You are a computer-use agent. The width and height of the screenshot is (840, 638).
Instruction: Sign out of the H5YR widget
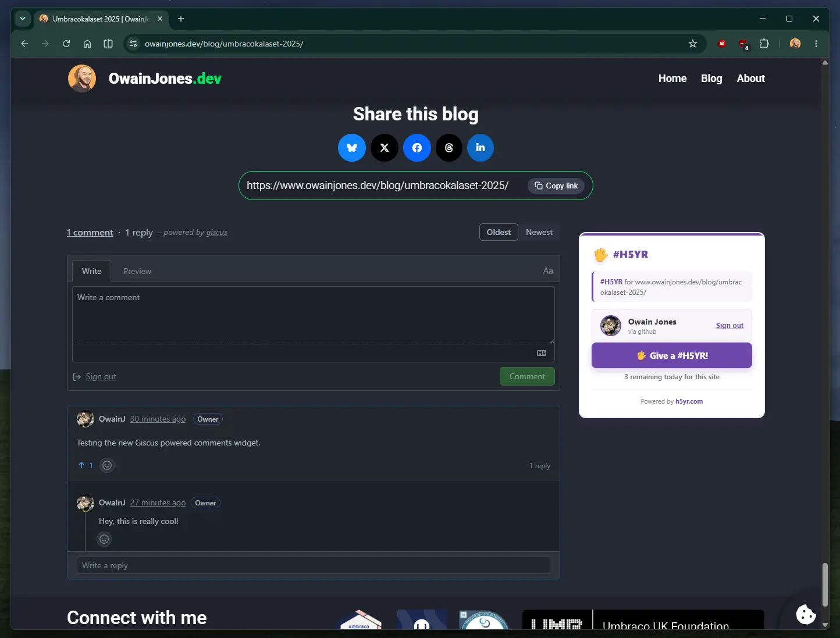click(729, 326)
